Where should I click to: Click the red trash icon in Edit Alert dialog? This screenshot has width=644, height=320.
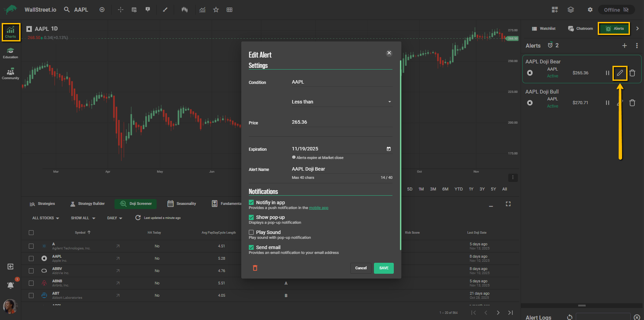255,268
